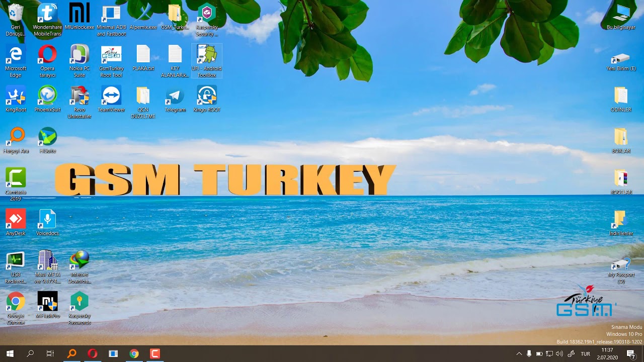
Task: Open USB Redirector shortcut
Action: [16, 267]
